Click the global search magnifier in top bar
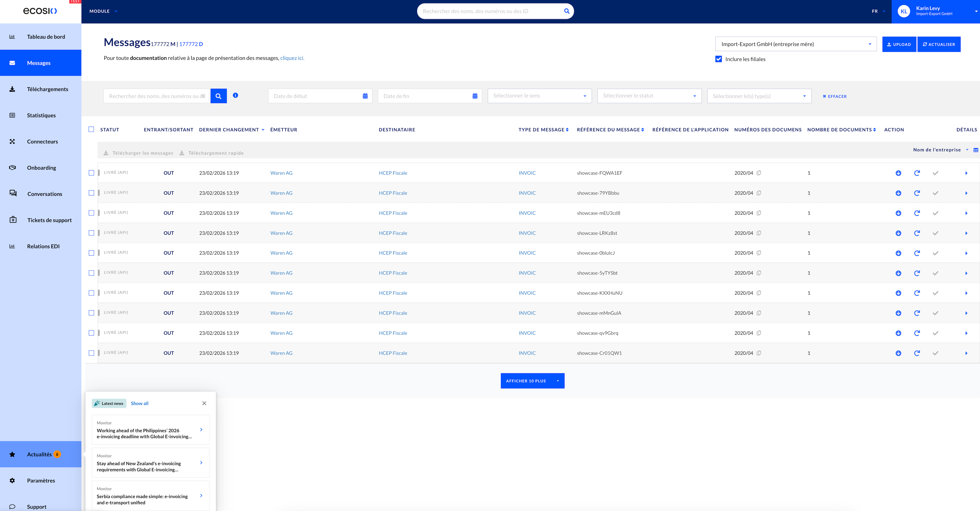 click(567, 11)
